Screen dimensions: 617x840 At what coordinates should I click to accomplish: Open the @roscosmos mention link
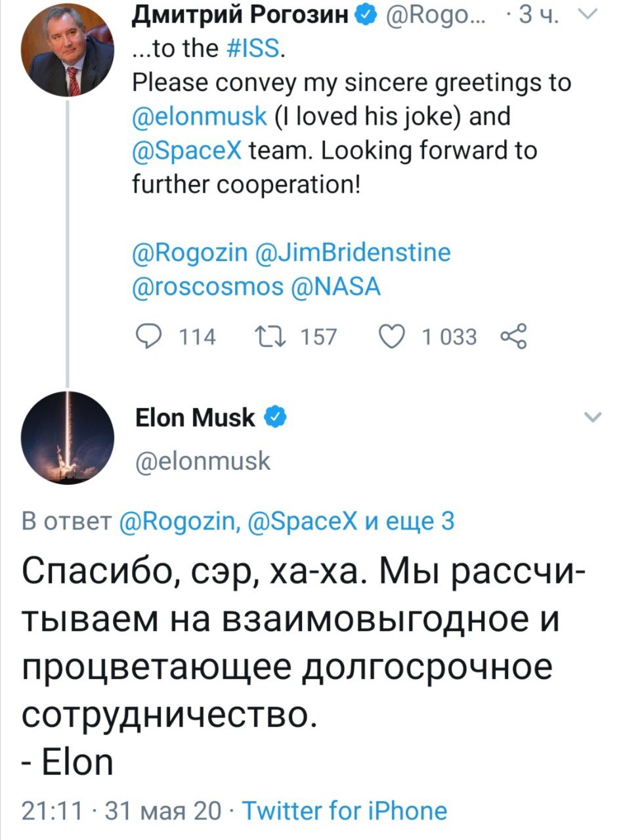(x=208, y=287)
